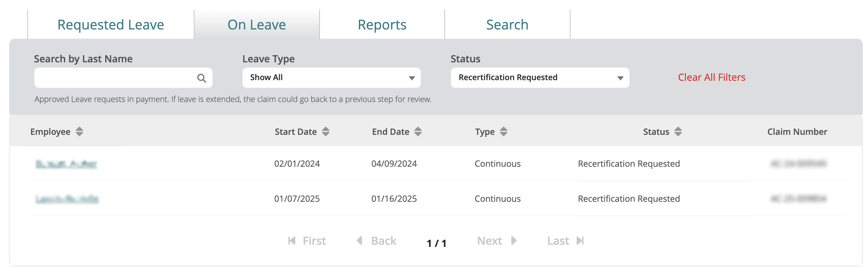Image resolution: width=868 pixels, height=277 pixels.
Task: Click the magnifying glass search icon
Action: coord(202,78)
